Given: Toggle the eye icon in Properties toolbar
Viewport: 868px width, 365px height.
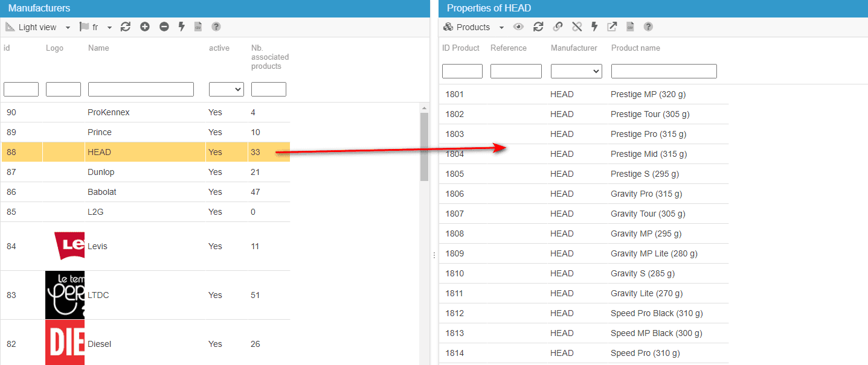Looking at the screenshot, I should [518, 27].
